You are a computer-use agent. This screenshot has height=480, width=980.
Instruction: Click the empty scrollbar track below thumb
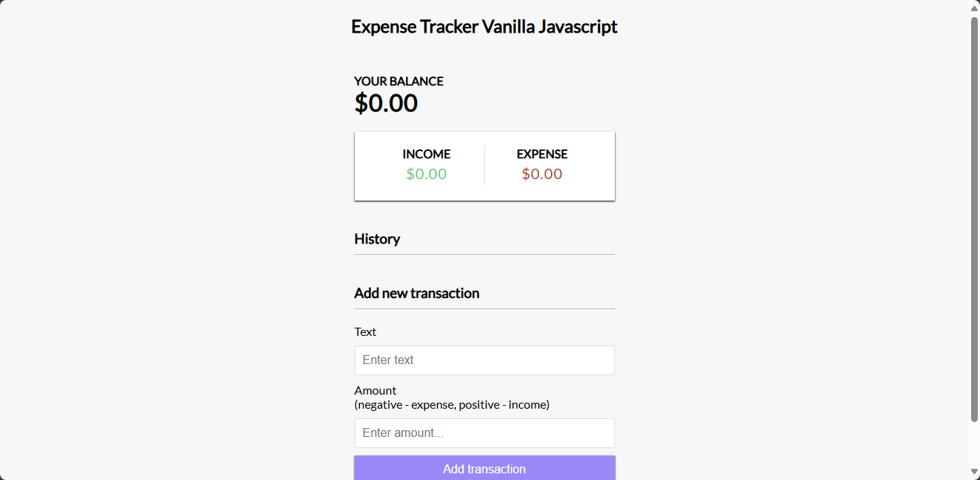tap(974, 444)
